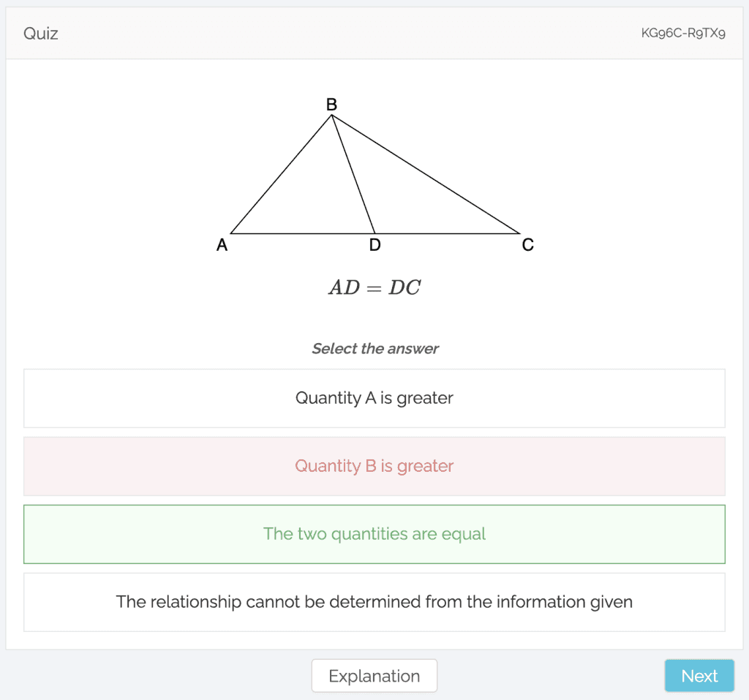
Task: Choose "The two quantities are equal" option
Action: (x=374, y=534)
